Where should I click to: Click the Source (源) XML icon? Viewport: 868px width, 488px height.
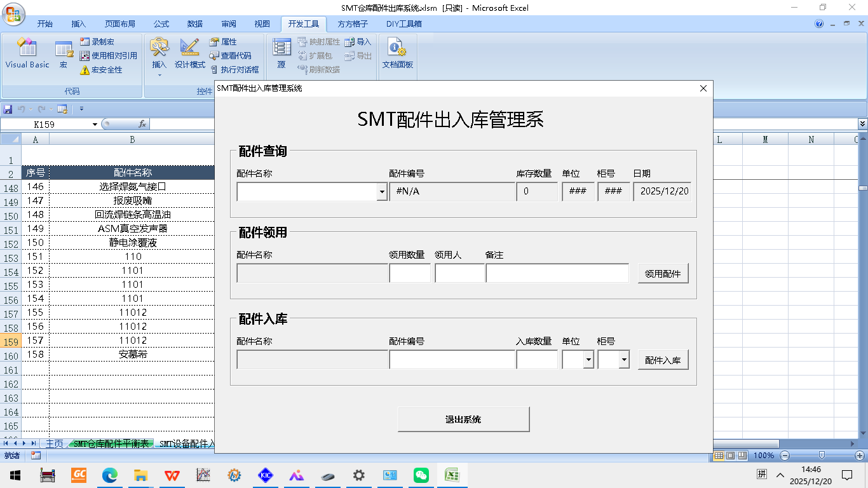[281, 53]
